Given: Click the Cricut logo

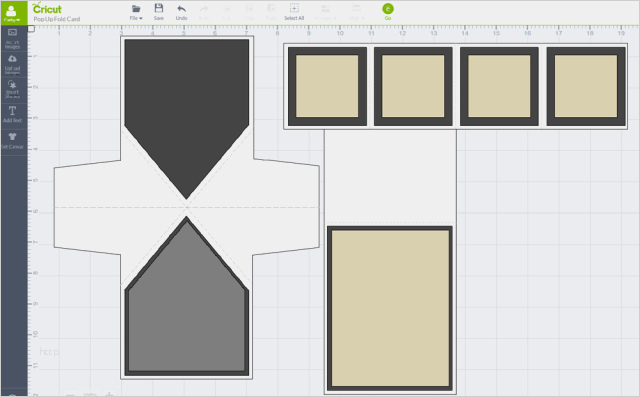Looking at the screenshot, I should 47,8.
